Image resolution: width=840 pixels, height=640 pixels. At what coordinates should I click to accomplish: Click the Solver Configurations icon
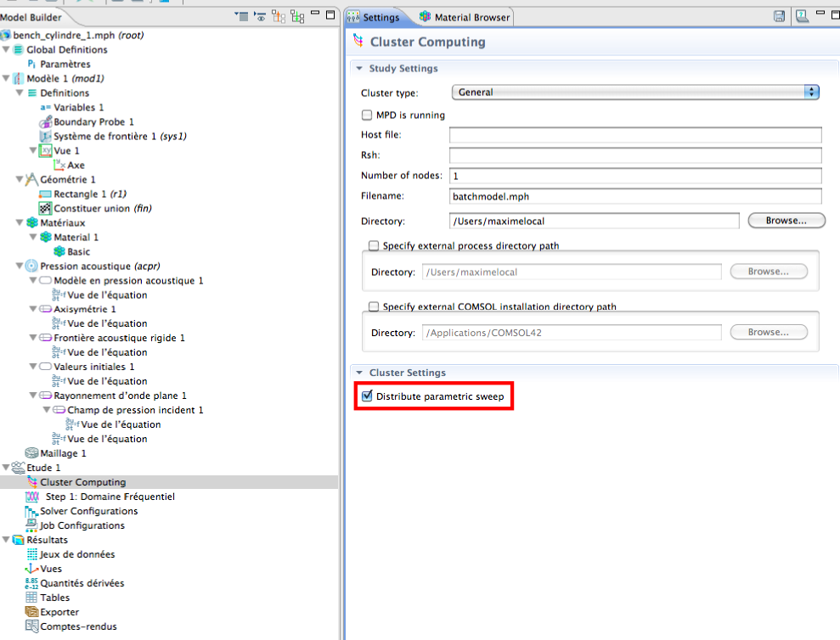coord(32,511)
